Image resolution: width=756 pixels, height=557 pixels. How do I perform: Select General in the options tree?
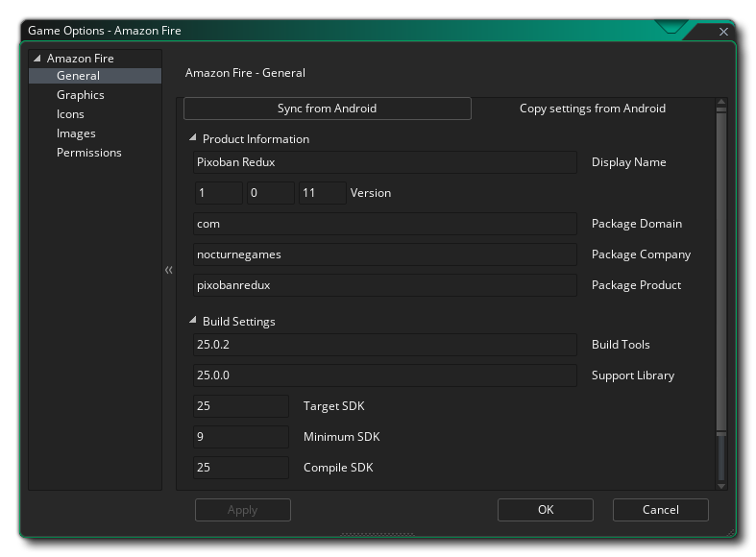(x=95, y=76)
